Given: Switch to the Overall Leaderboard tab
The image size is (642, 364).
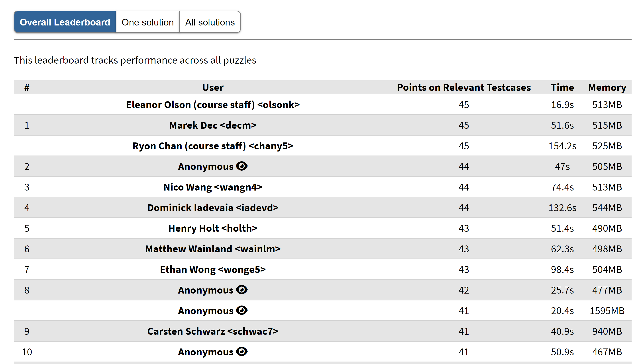Looking at the screenshot, I should click(x=65, y=22).
